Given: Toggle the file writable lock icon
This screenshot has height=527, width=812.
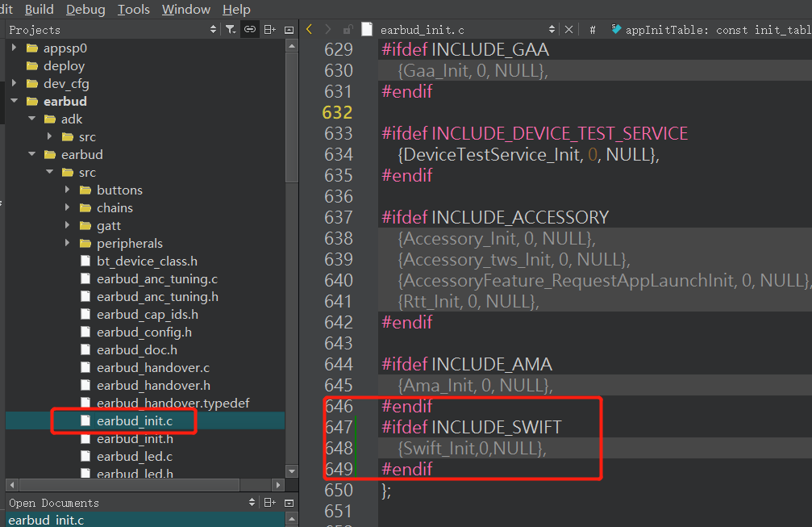Looking at the screenshot, I should 348,29.
